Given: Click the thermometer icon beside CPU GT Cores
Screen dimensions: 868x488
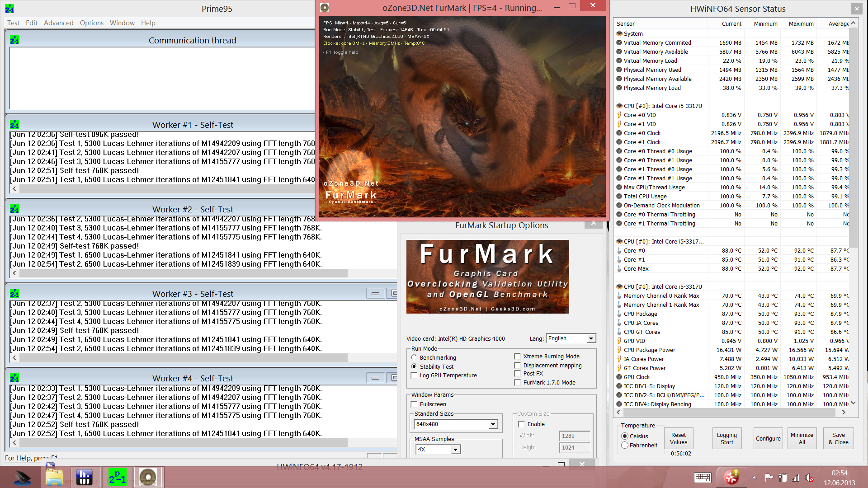Looking at the screenshot, I should (x=619, y=332).
